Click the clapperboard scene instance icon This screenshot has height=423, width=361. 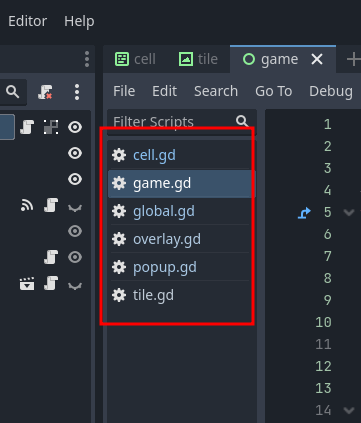click(x=27, y=284)
